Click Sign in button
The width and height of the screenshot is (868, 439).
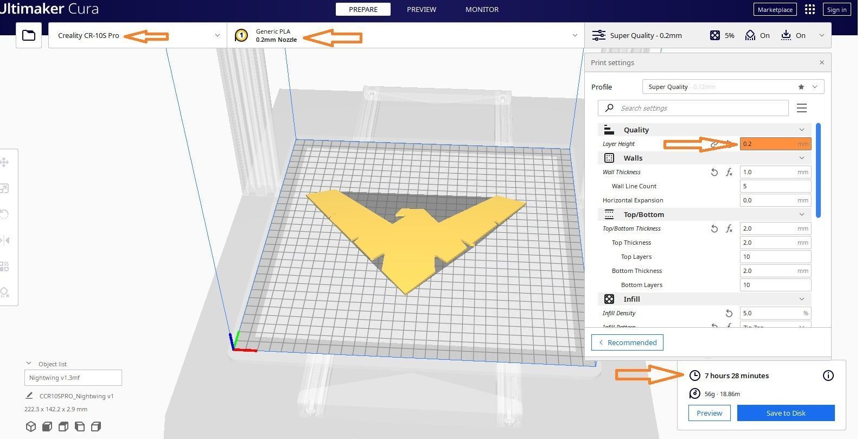coord(837,9)
